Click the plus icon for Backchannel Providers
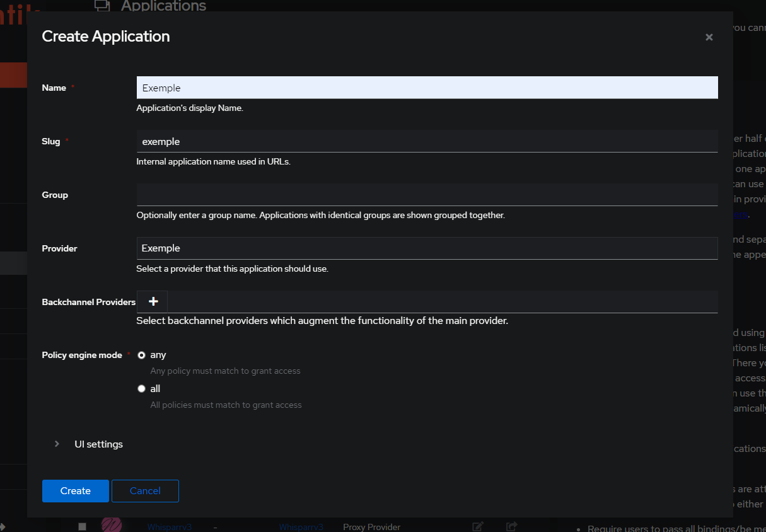Image resolution: width=766 pixels, height=532 pixels. click(153, 302)
